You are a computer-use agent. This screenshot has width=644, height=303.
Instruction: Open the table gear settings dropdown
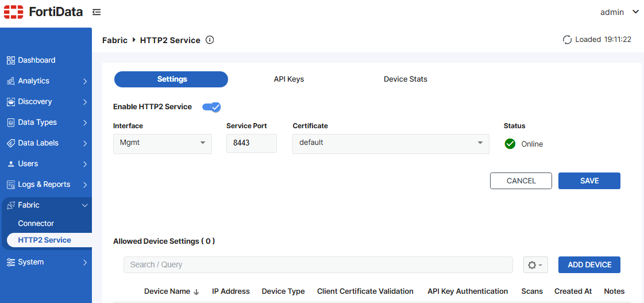(x=535, y=265)
